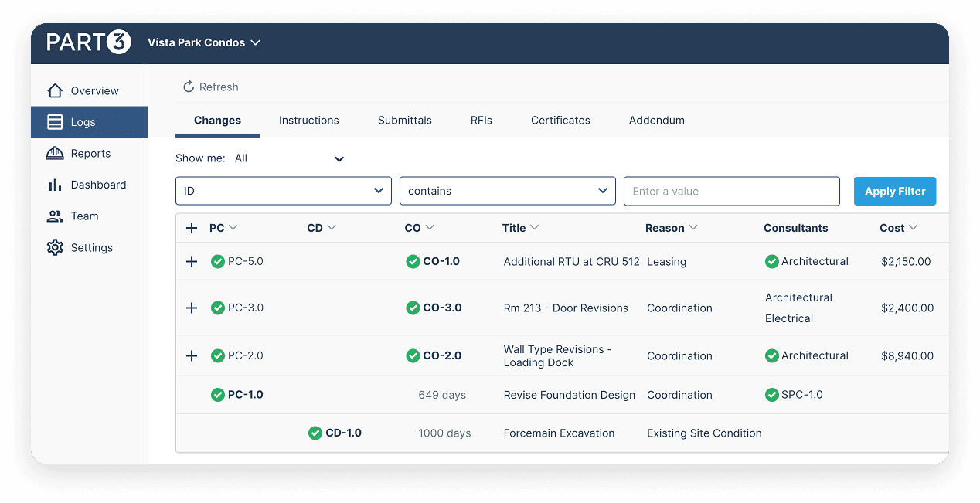Click the title Rm 213 - Door Revisions
The image size is (980, 503).
tap(566, 308)
